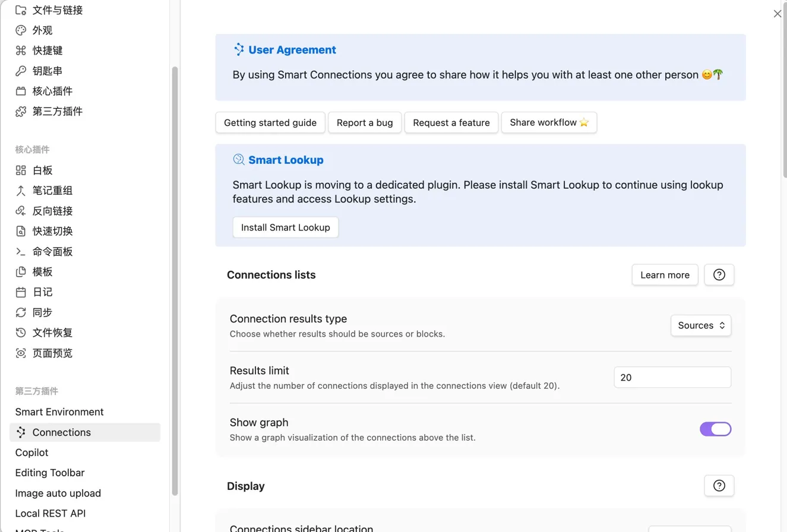Click the preview eye icon beside 页面预览
787x532 pixels.
pos(21,353)
